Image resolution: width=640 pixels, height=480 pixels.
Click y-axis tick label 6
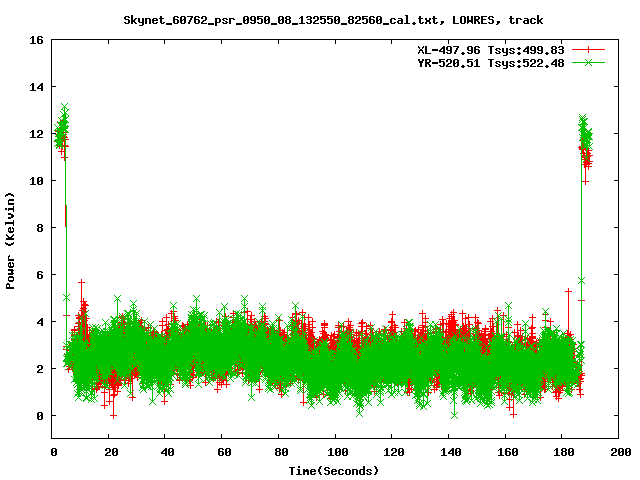[40, 275]
